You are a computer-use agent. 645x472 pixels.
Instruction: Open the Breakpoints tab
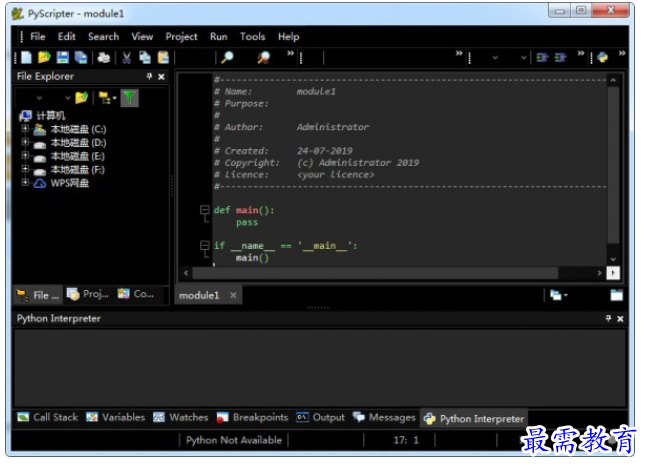(252, 417)
